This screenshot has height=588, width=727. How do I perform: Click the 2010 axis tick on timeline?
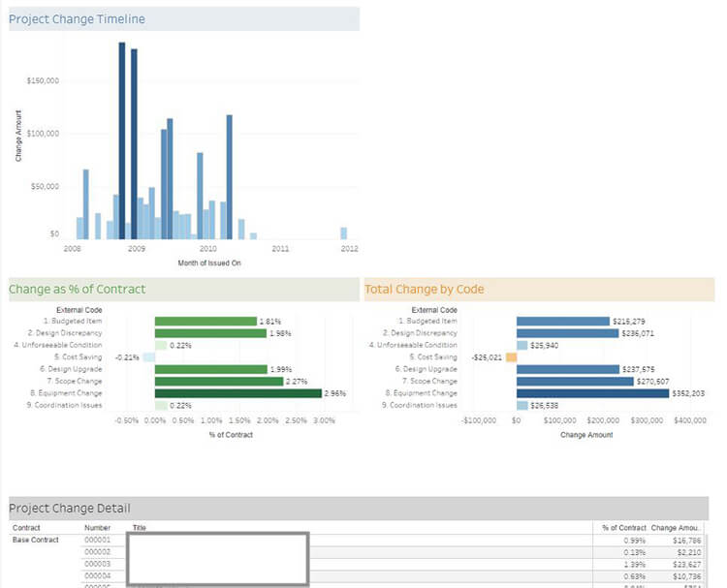(208, 249)
